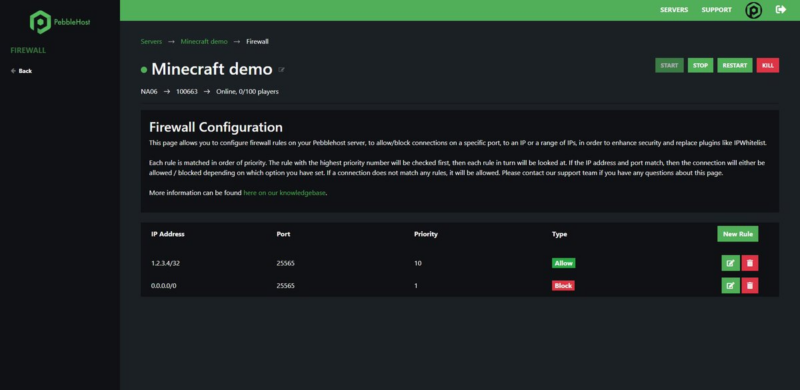Open the SERVERS menu in header
Screen dimensions: 800x390
(673, 10)
